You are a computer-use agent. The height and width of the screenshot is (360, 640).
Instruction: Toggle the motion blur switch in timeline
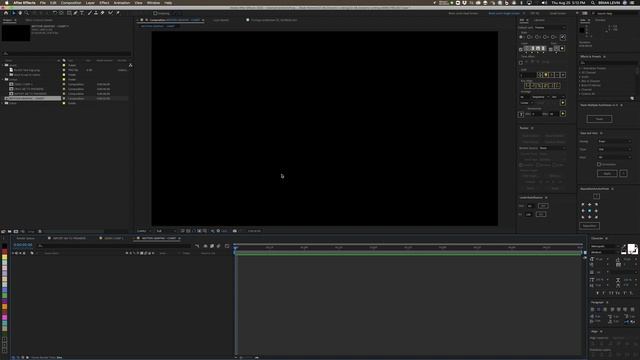click(x=218, y=246)
